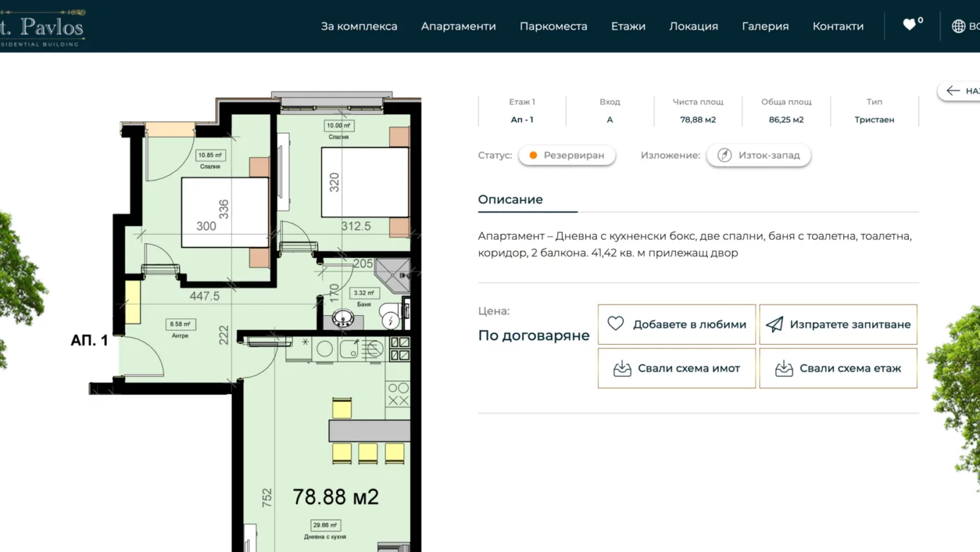
Task: Select the Описание tab
Action: coord(510,200)
